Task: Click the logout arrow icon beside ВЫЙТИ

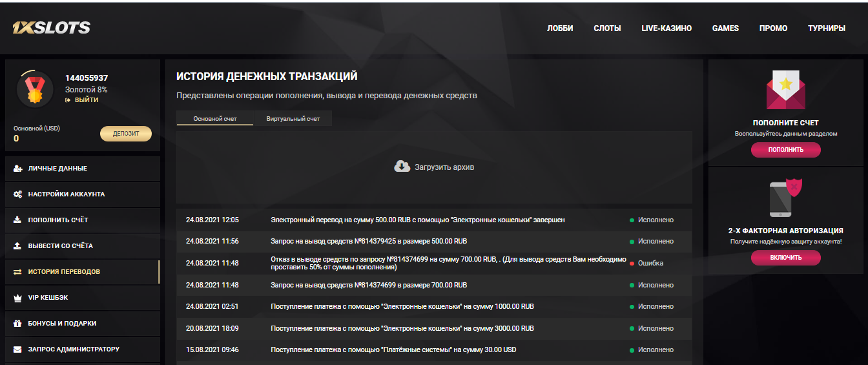Action: click(x=68, y=100)
